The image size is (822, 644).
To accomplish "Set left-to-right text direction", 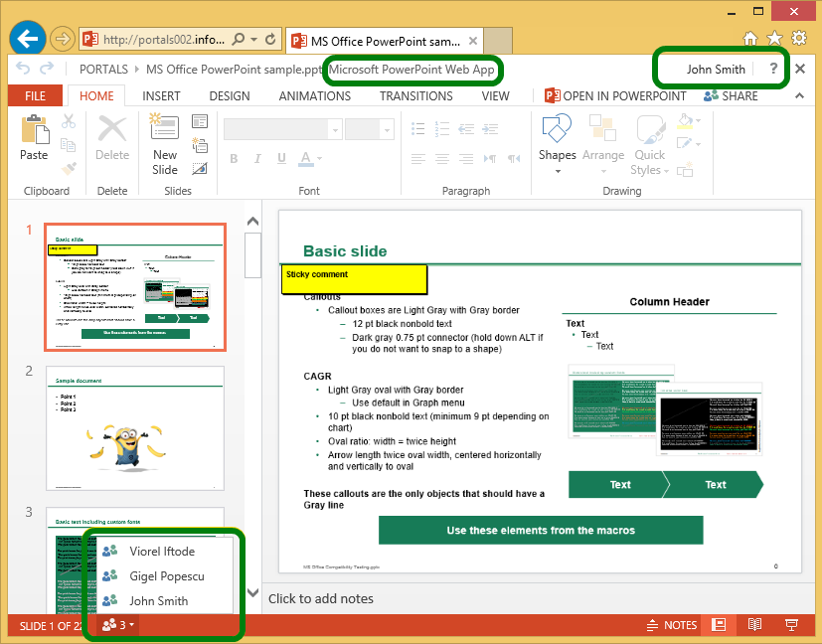I will (x=490, y=158).
